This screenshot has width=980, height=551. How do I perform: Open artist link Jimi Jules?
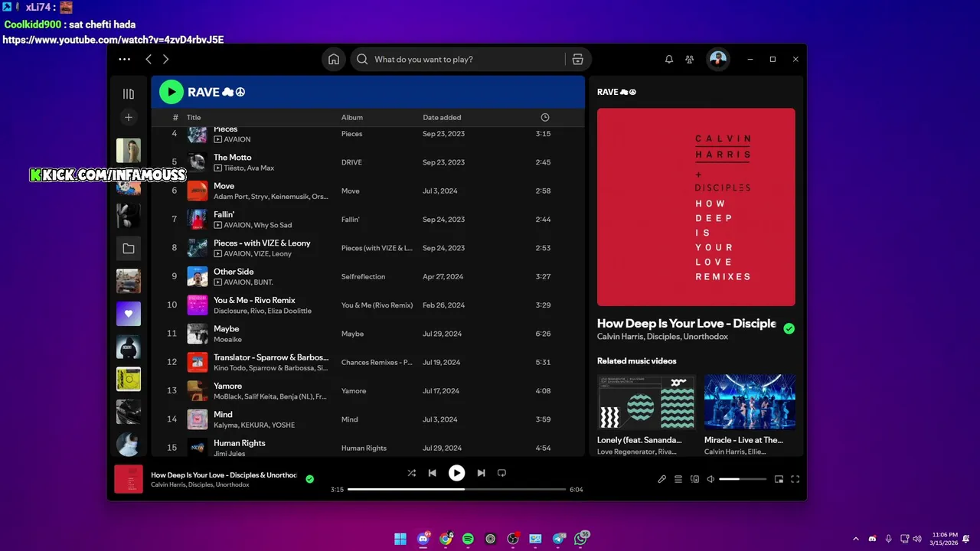pyautogui.click(x=230, y=454)
